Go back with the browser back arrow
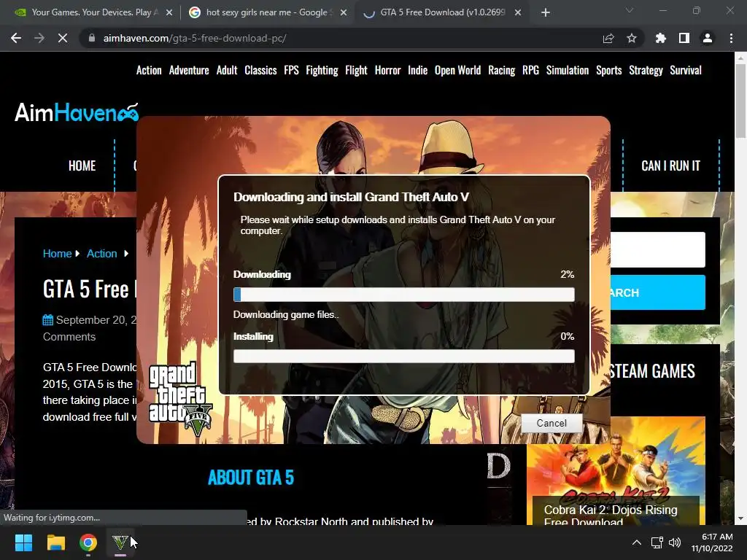Screen dimensions: 747x560 click(16, 38)
